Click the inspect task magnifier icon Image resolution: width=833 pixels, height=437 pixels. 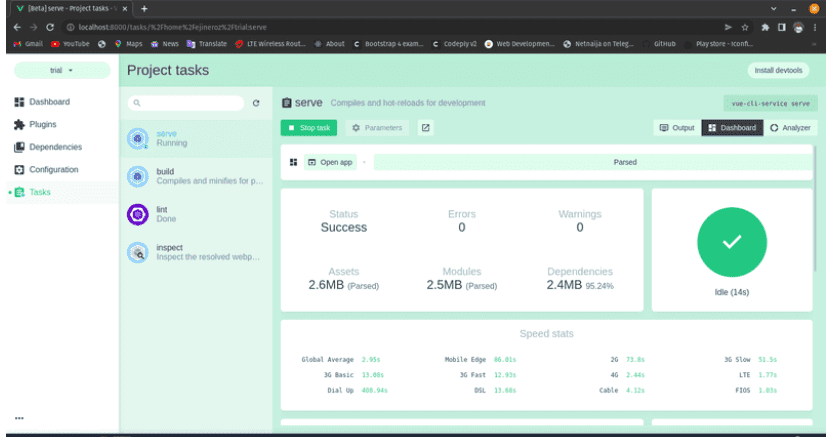tap(138, 252)
